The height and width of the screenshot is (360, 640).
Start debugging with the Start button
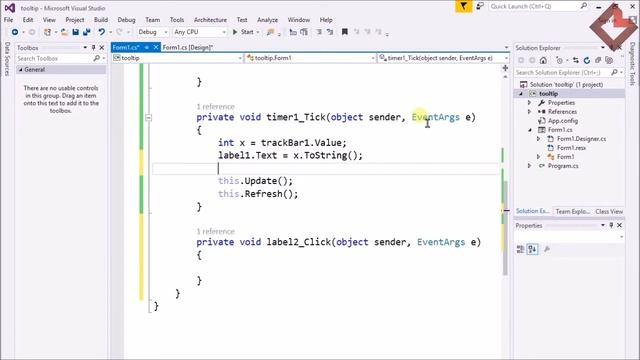pyautogui.click(x=243, y=32)
